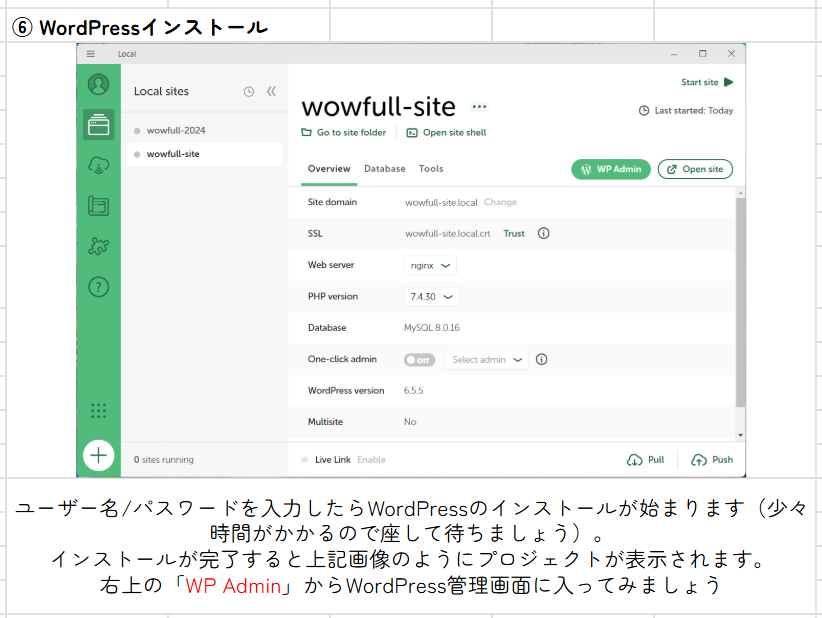This screenshot has width=822, height=618.
Task: Open the Select admin dropdown
Action: pyautogui.click(x=486, y=359)
